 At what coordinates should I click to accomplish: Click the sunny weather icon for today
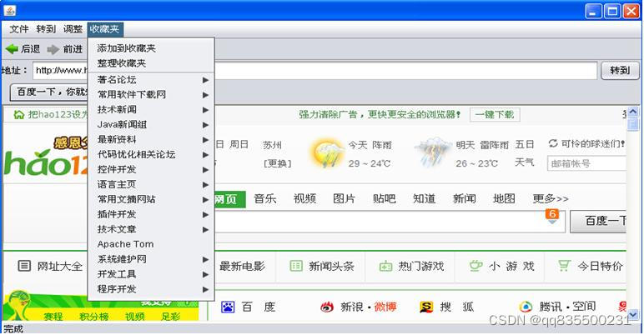327,154
